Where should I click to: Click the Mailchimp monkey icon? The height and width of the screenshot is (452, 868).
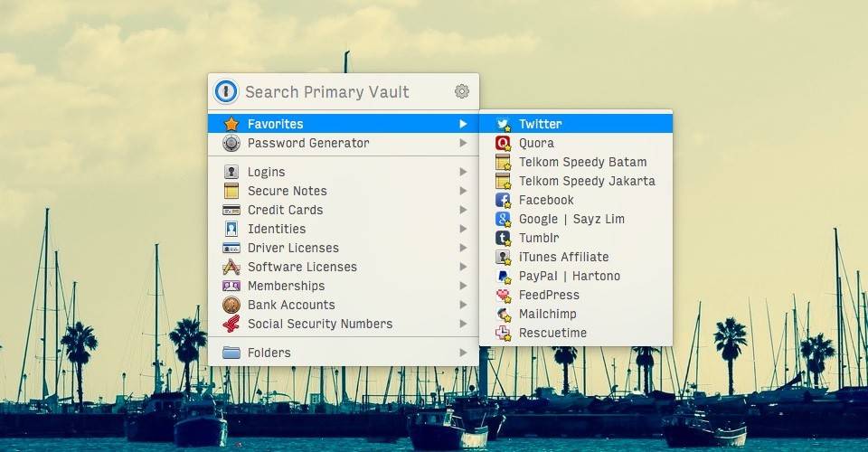click(503, 315)
